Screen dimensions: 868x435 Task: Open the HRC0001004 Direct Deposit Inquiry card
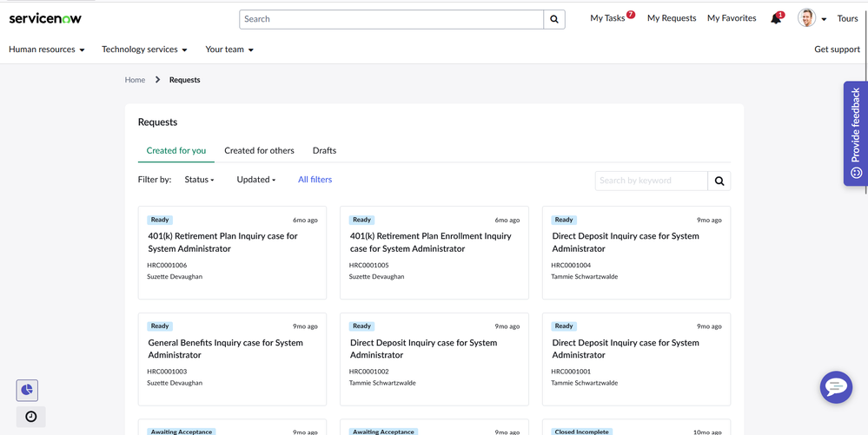pyautogui.click(x=636, y=253)
